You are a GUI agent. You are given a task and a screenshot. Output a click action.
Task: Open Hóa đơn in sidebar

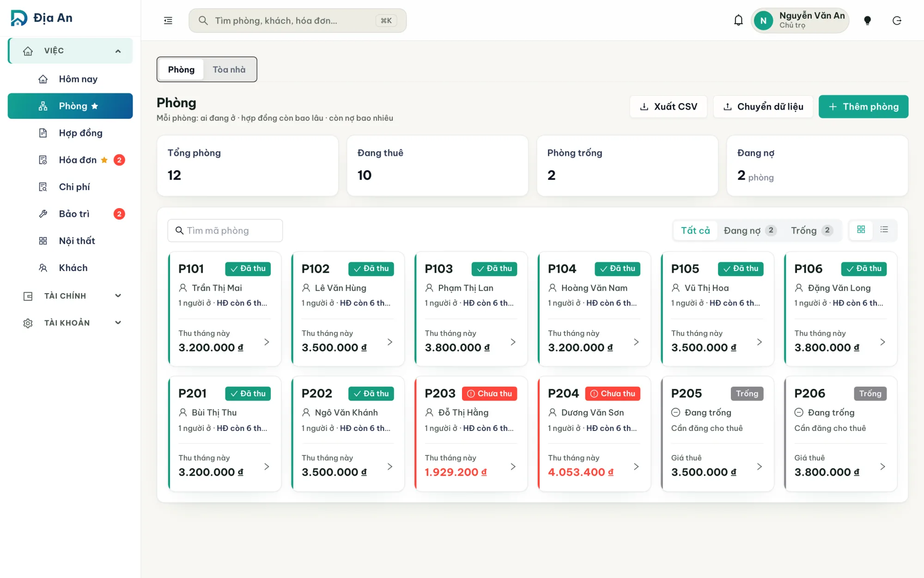70,160
